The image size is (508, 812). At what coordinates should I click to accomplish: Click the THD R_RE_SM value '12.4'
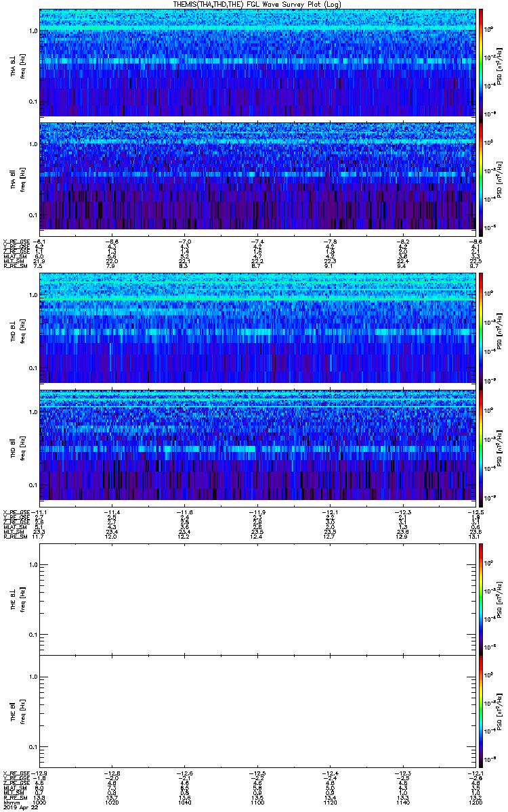[257, 537]
